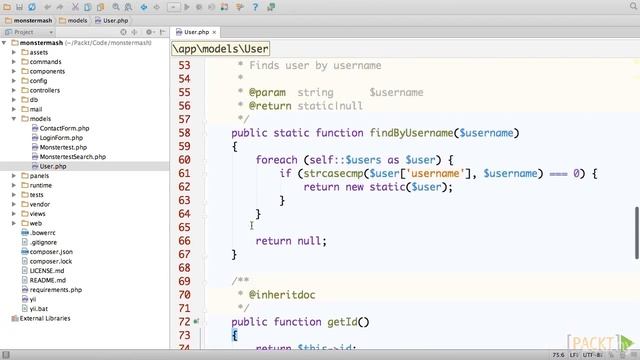640x360 pixels.
Task: Click the Paste clipboard icon
Action: (100, 7)
